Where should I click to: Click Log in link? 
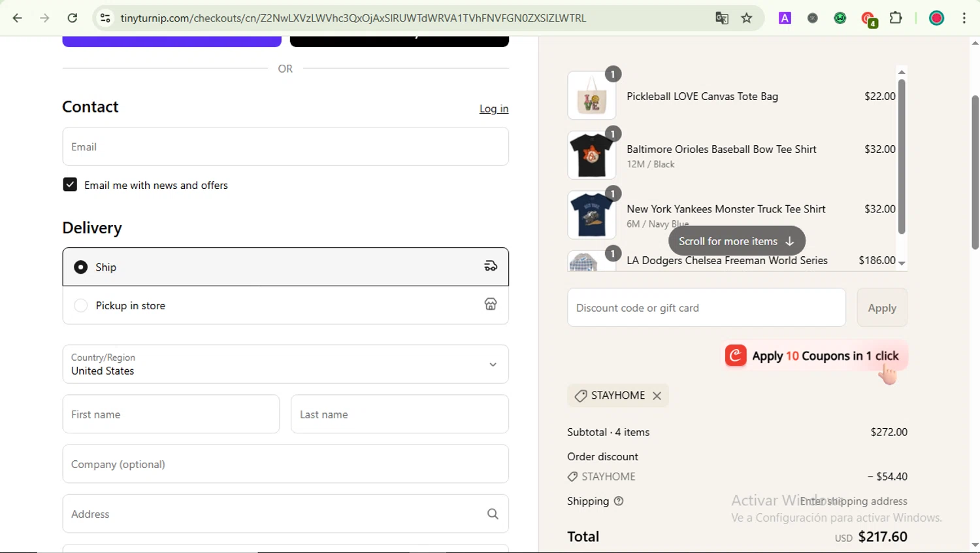[494, 109]
